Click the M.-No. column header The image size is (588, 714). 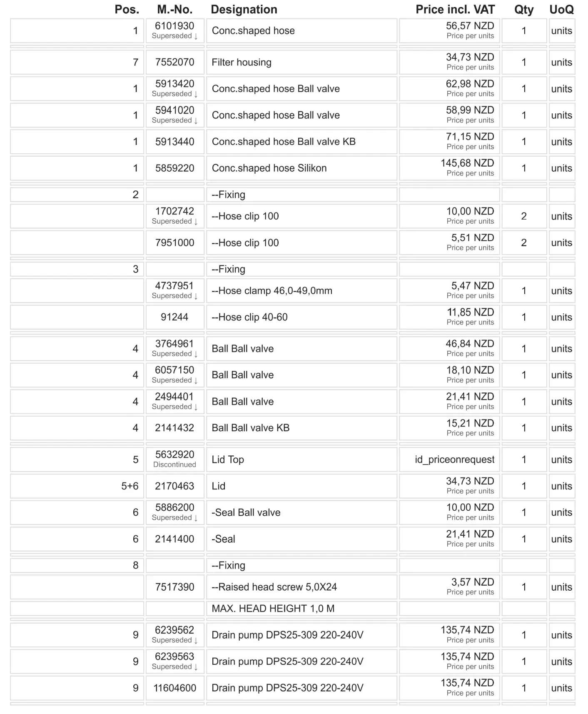[174, 10]
